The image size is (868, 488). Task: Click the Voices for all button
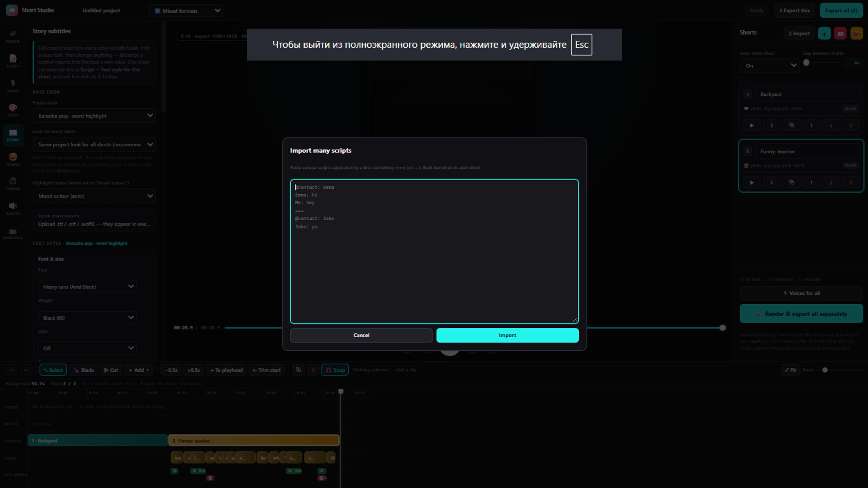coord(801,293)
